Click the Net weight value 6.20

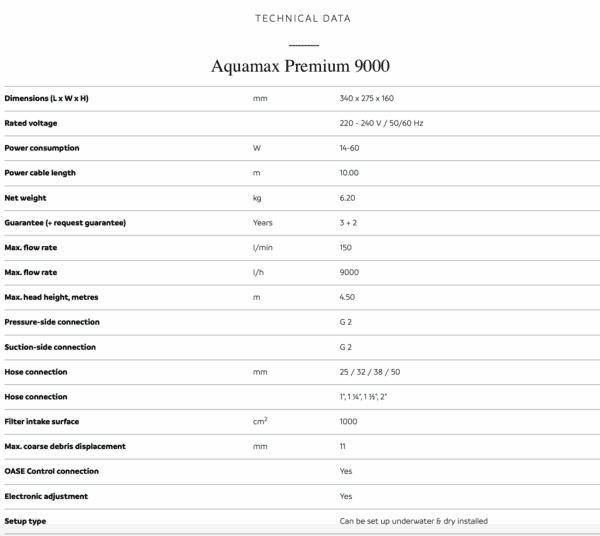(347, 198)
